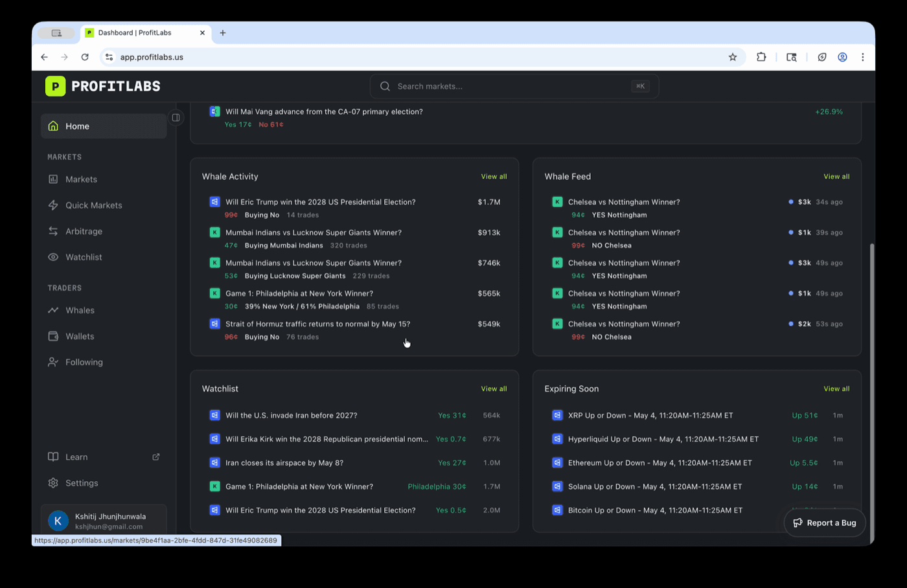Go to the Arbitrage page
Image resolution: width=907 pixels, height=588 pixels.
(104, 231)
